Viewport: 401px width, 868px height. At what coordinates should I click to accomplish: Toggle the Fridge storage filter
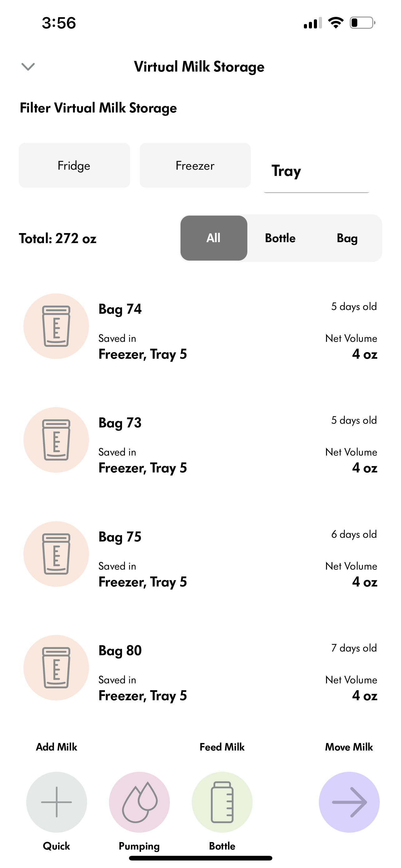tap(74, 166)
